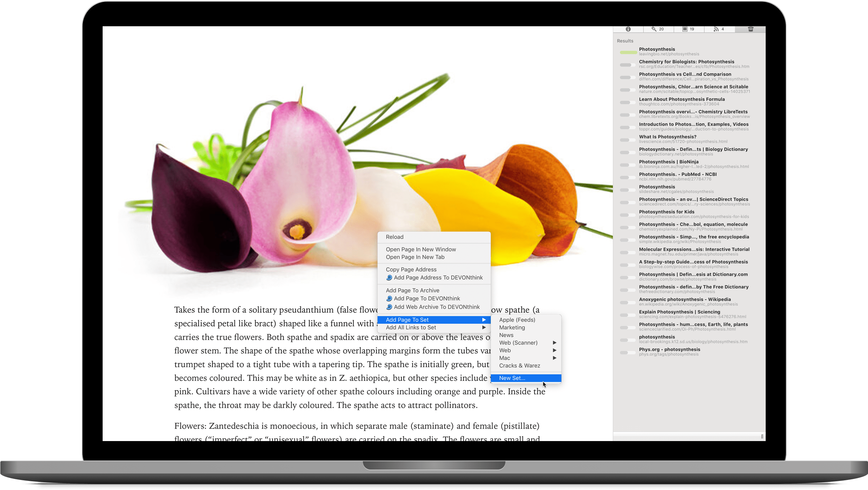
Task: Open the Photosynthesis | BioNinja result
Action: (669, 162)
